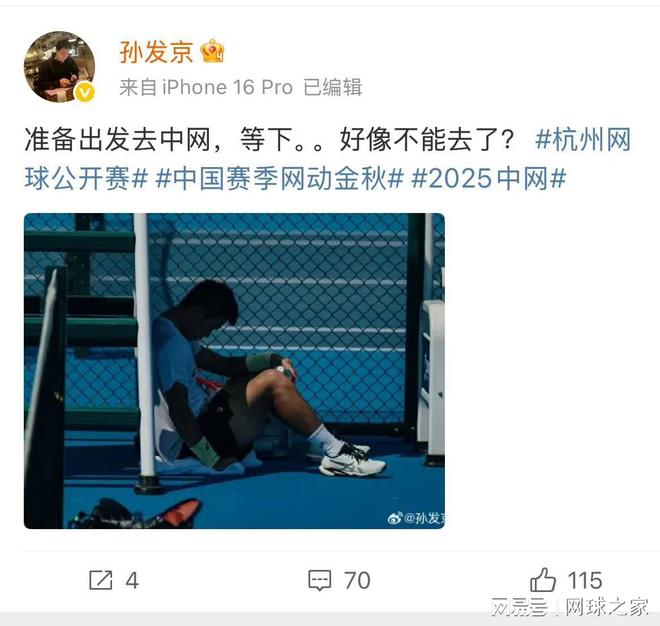The height and width of the screenshot is (626, 660).
Task: Click the comment count 70
Action: [x=357, y=581]
